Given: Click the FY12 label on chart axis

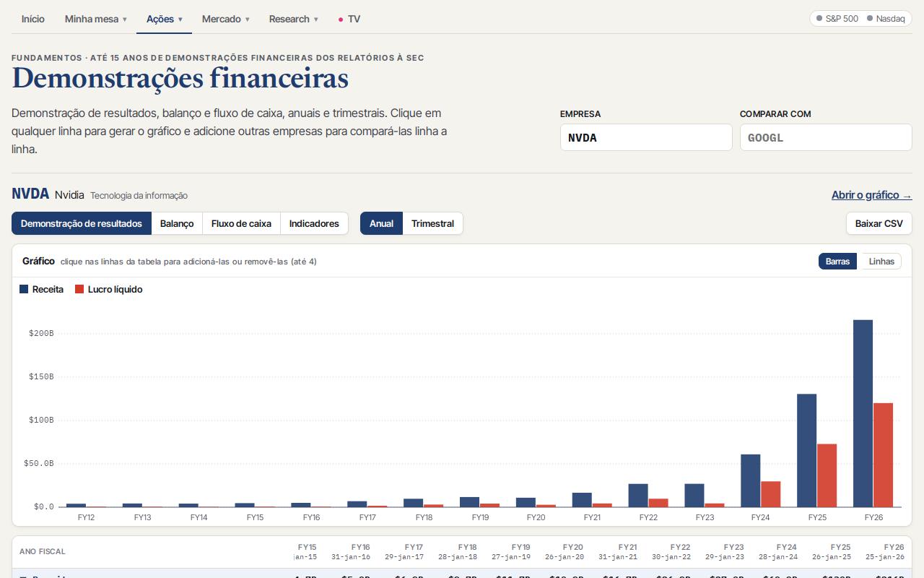Looking at the screenshot, I should pyautogui.click(x=86, y=517).
